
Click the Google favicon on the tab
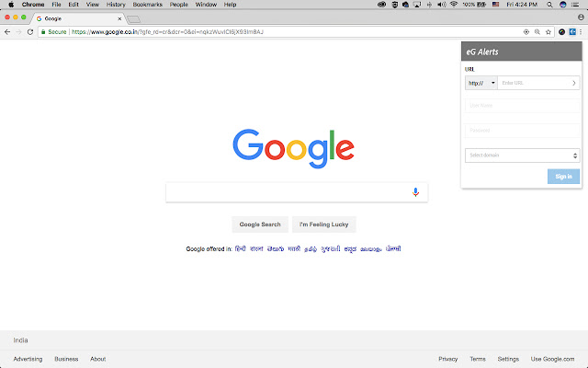[x=39, y=18]
